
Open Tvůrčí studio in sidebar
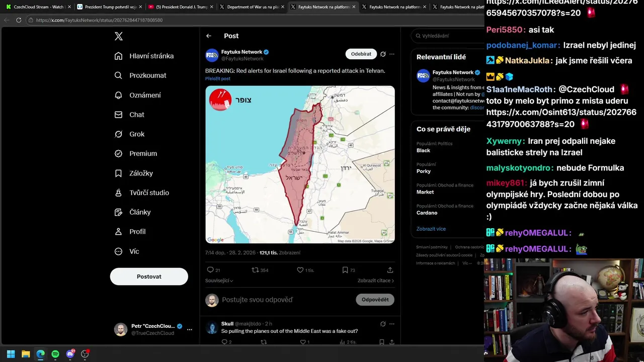point(141,193)
